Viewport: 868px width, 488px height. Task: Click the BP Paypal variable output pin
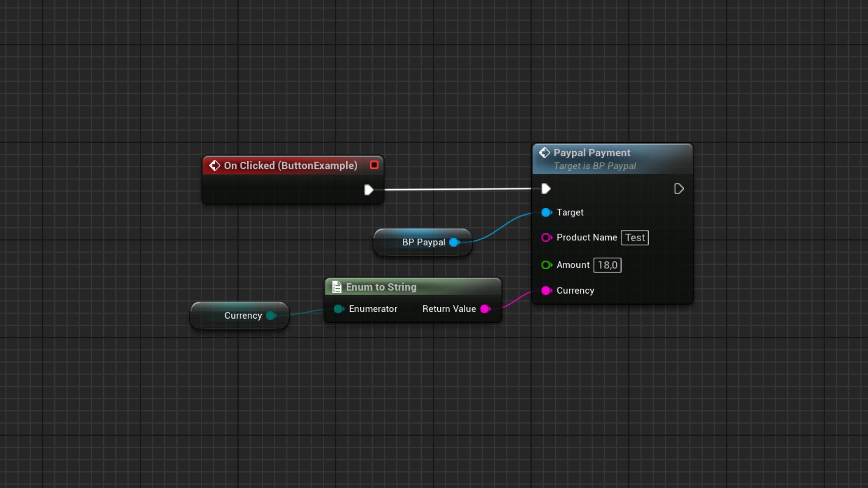point(454,243)
